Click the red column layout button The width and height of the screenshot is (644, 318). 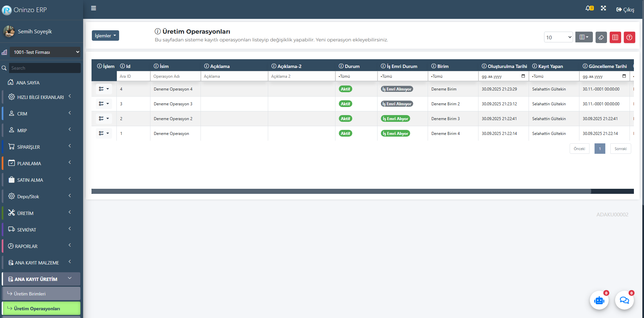615,37
